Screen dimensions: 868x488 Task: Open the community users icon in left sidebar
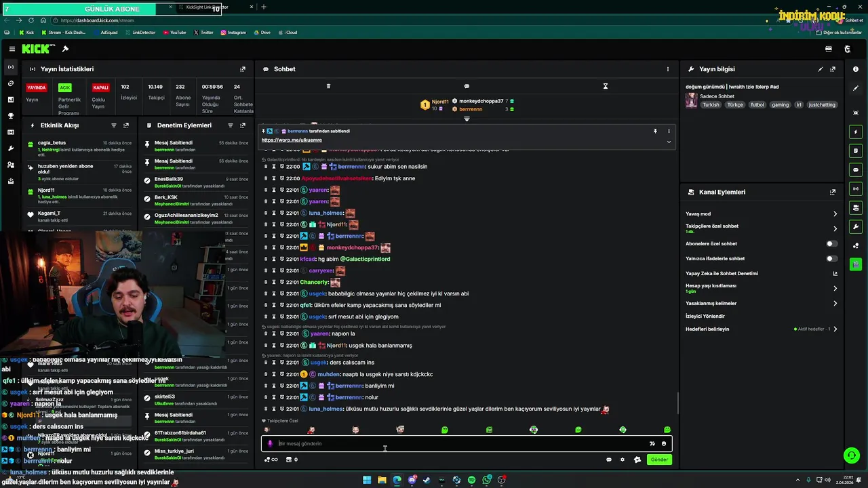[10, 165]
